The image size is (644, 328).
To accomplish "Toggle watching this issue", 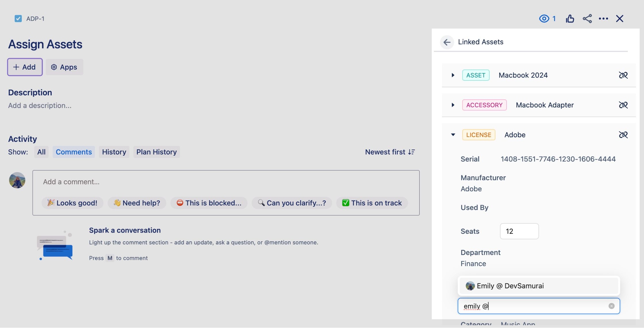I will pyautogui.click(x=544, y=18).
